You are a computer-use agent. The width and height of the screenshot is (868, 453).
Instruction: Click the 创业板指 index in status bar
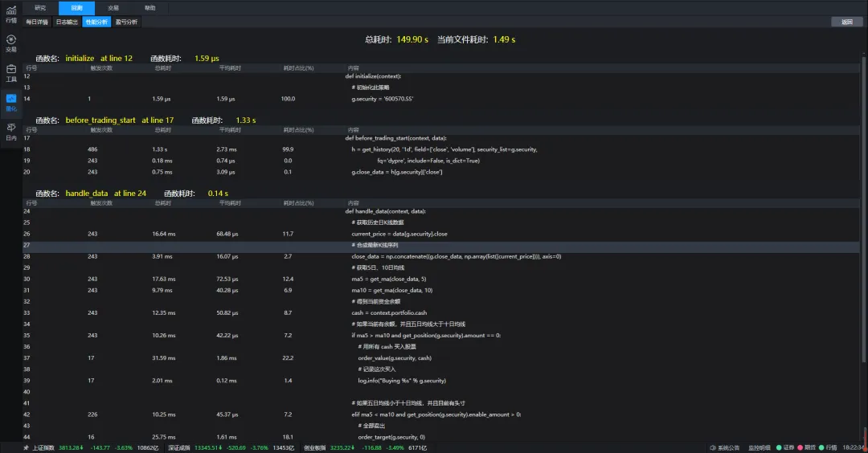314,448
